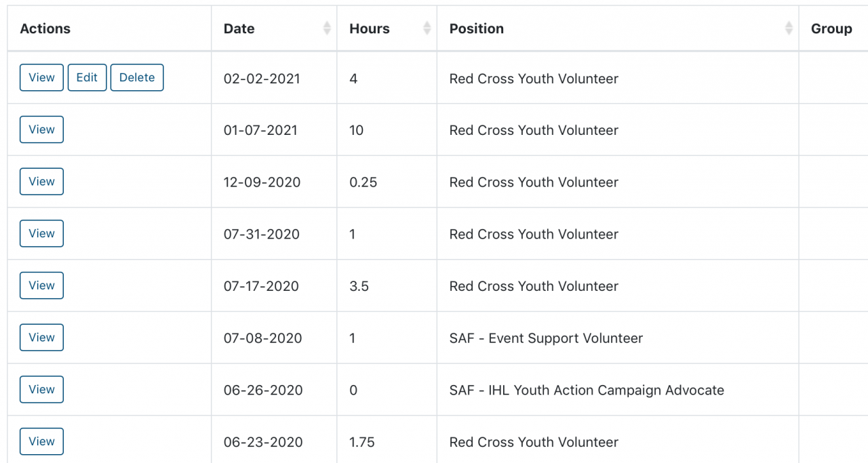Image resolution: width=868 pixels, height=463 pixels.
Task: Click the Hours column sort arrows
Action: tap(427, 28)
